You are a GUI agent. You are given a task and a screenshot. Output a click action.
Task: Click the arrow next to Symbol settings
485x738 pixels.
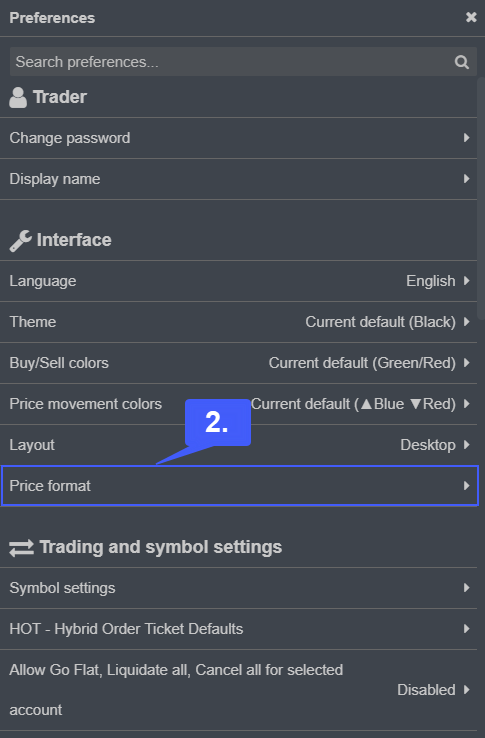coord(467,588)
